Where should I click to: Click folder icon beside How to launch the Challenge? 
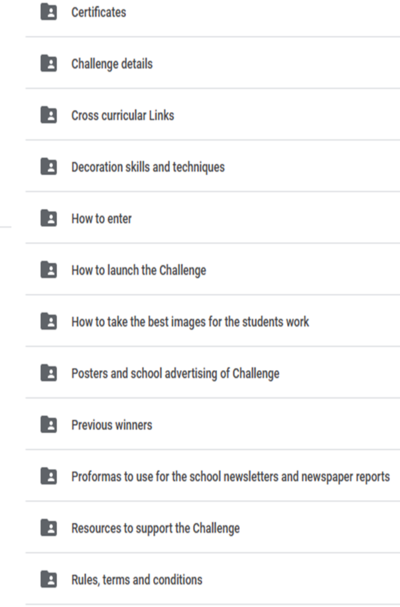pyautogui.click(x=49, y=270)
